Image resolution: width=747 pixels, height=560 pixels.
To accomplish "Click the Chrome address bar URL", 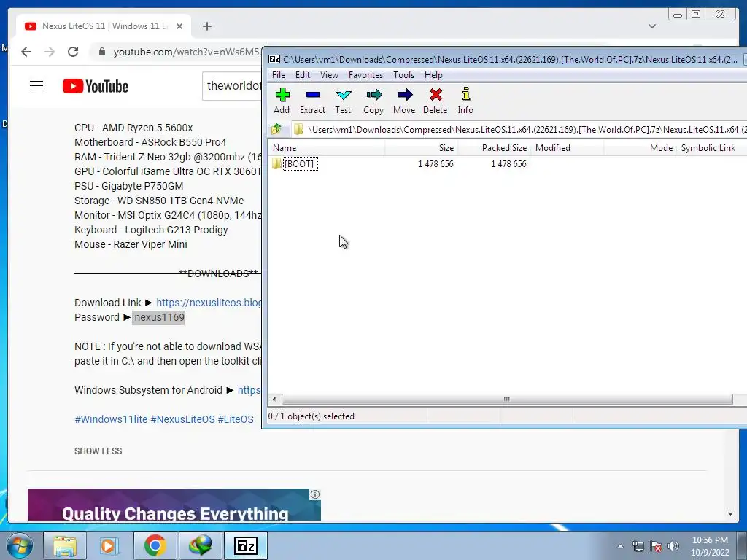I will coord(187,52).
